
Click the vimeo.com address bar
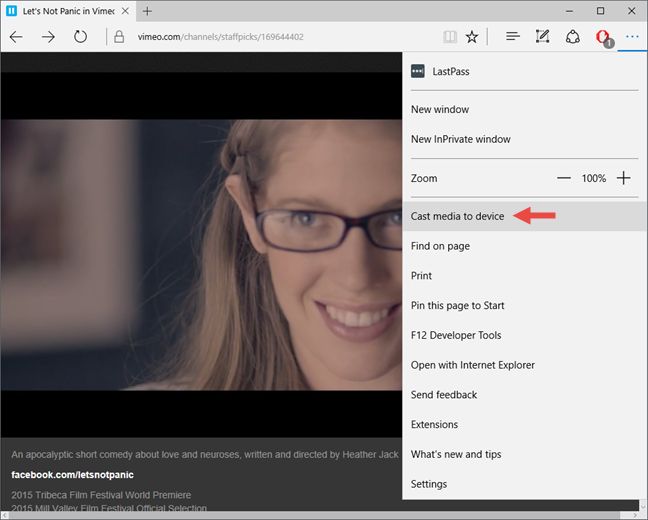point(273,37)
